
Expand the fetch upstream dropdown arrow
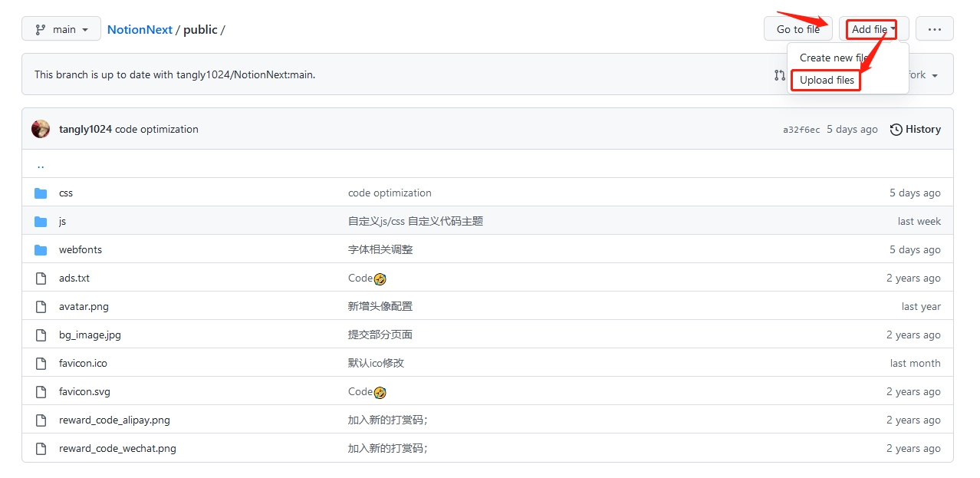click(x=935, y=76)
